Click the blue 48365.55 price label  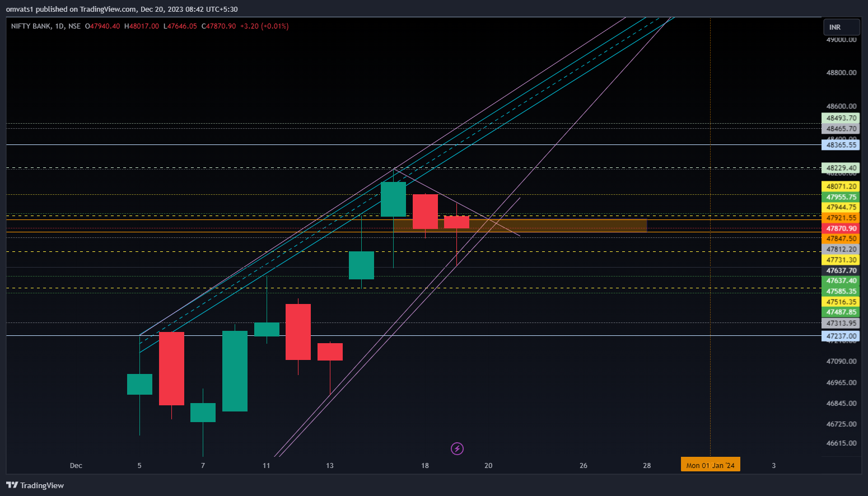[841, 145]
